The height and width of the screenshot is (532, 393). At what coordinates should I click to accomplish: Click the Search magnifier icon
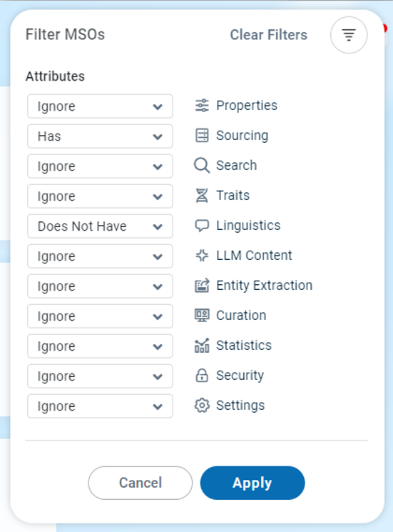[202, 165]
